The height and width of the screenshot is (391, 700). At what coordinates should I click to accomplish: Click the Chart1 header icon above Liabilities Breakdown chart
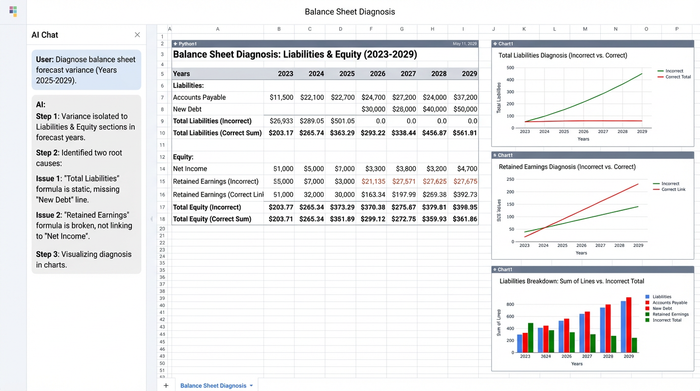coord(495,270)
